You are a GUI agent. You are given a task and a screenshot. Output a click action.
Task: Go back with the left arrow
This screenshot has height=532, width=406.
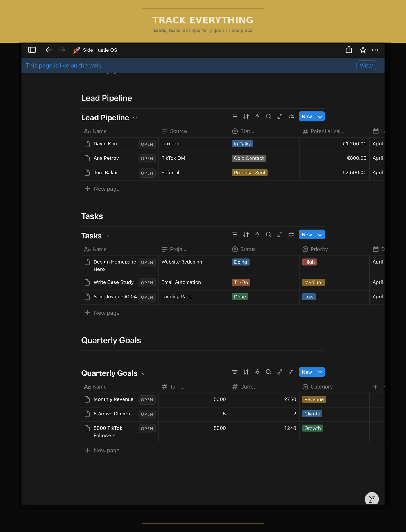click(49, 50)
